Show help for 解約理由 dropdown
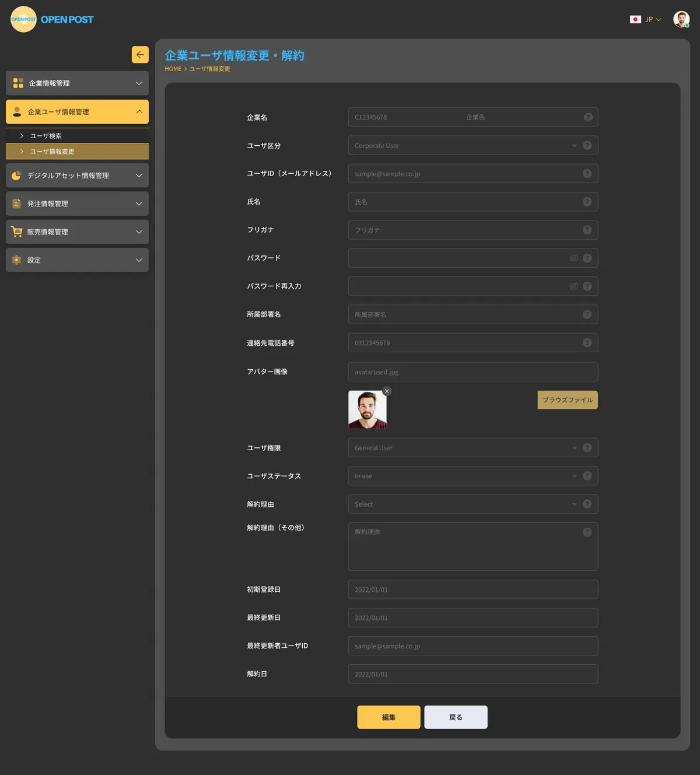 point(587,504)
